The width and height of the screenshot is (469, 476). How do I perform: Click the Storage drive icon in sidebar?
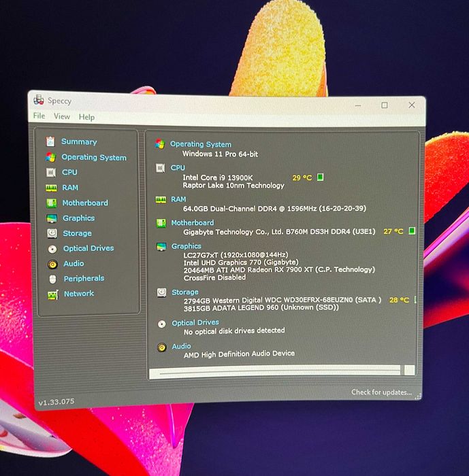coord(52,233)
